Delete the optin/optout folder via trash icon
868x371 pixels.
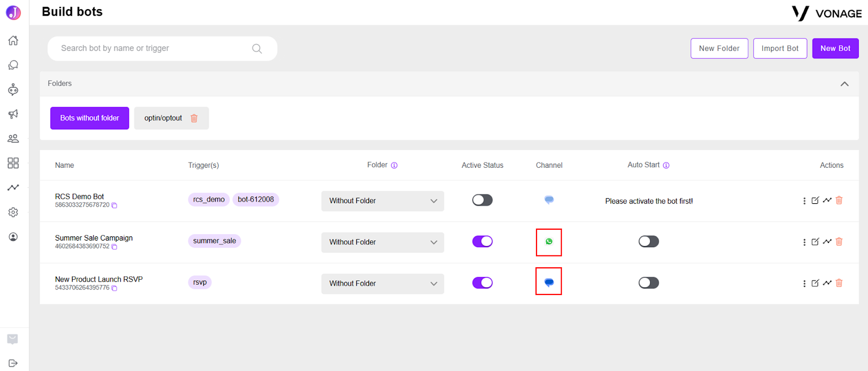pyautogui.click(x=194, y=118)
